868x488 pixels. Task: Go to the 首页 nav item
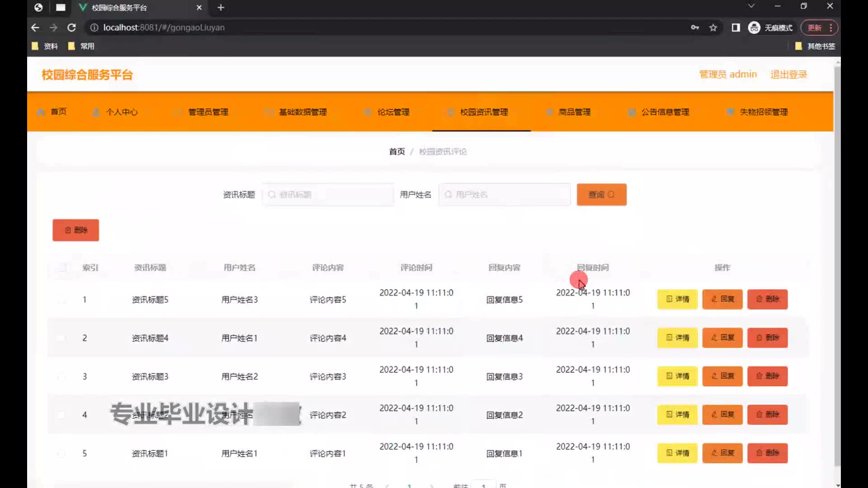point(58,112)
